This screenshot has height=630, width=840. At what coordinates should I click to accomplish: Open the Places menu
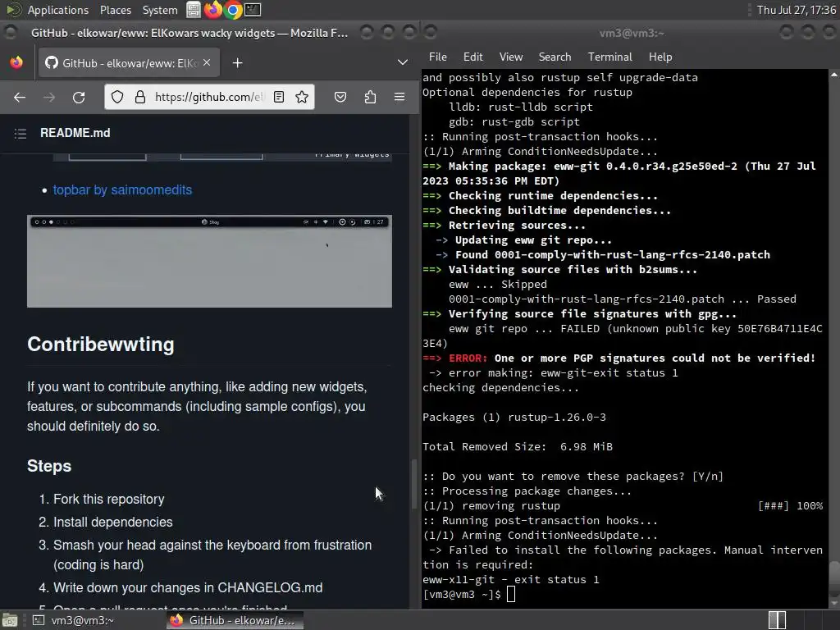(x=115, y=10)
